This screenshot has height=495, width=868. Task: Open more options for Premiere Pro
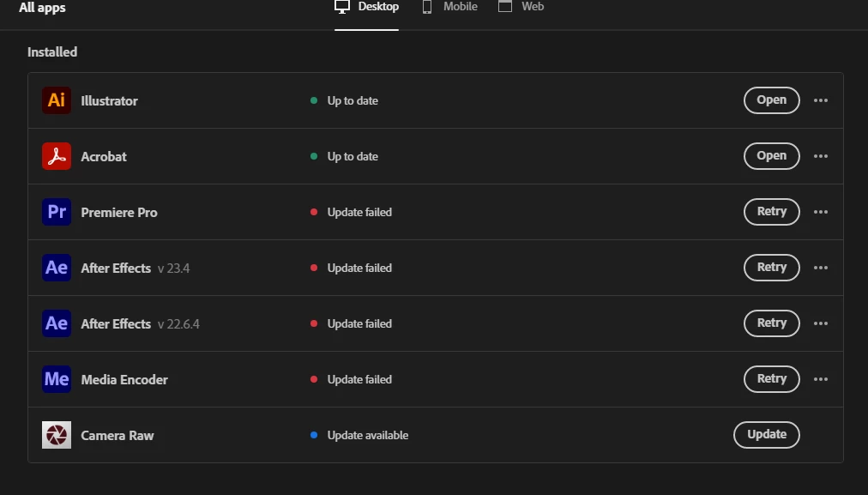[x=820, y=212]
